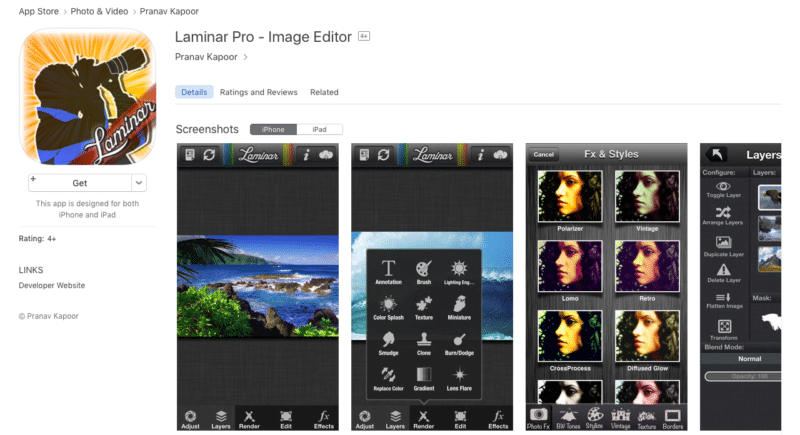Open Stylize category tab

594,418
